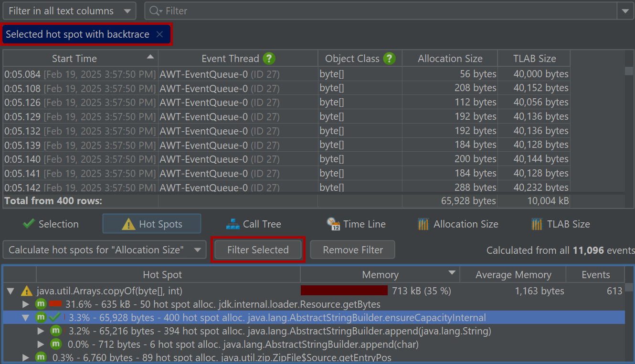Screen dimensions: 635x364
Task: Select the event row starting at 0:05.141
Action: tap(286, 173)
